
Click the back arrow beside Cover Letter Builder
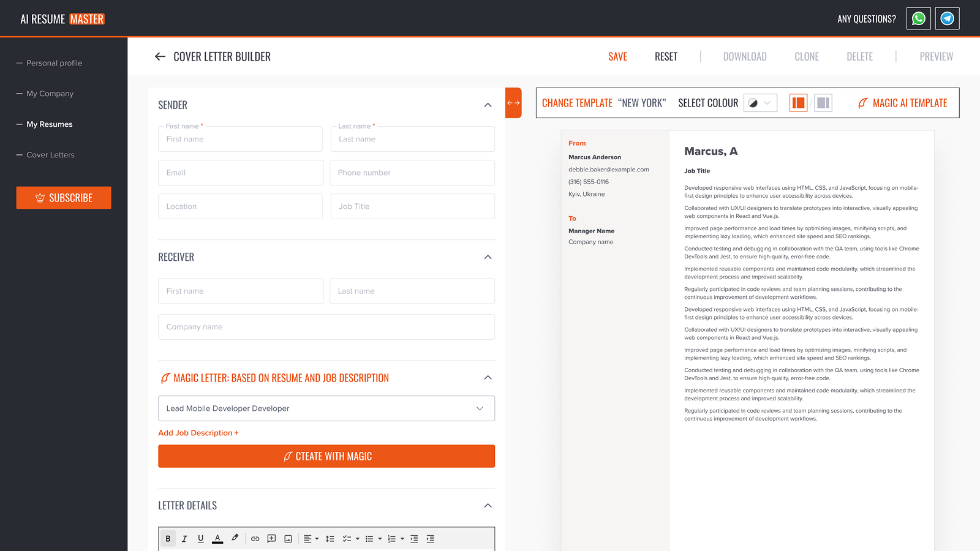[x=160, y=56]
